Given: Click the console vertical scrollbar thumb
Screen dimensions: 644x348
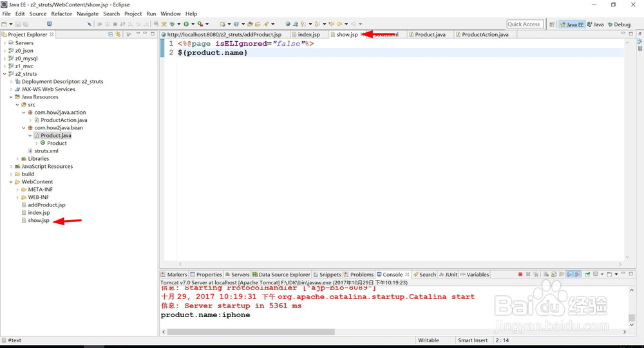Looking at the screenshot, I should (x=632, y=318).
